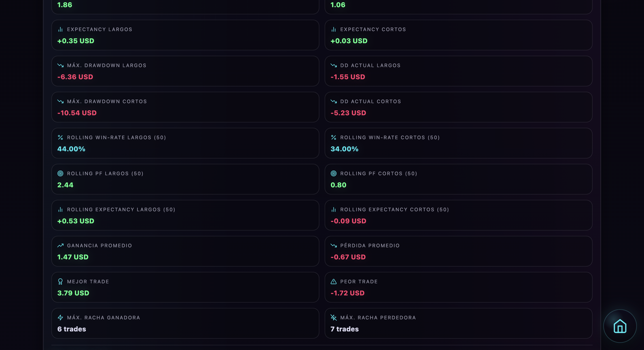Click the Máx. Drawdown Largos trend-down icon
Image resolution: width=644 pixels, height=350 pixels.
point(60,66)
